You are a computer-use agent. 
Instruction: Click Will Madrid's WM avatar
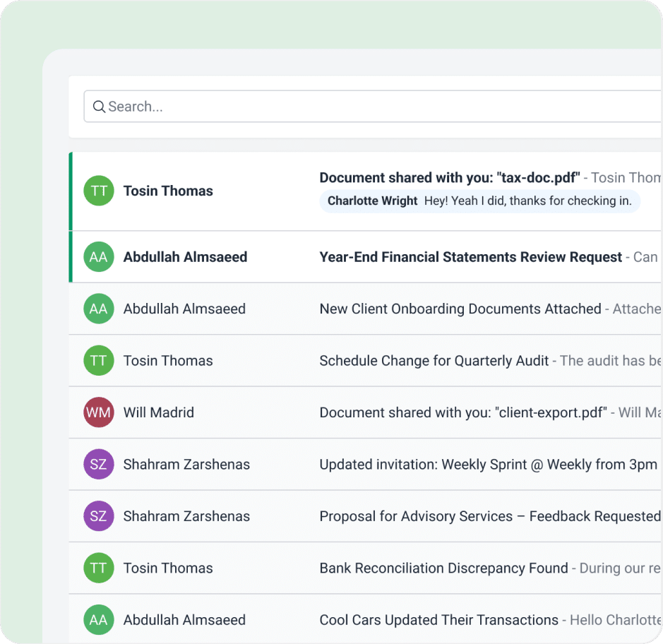pyautogui.click(x=99, y=412)
